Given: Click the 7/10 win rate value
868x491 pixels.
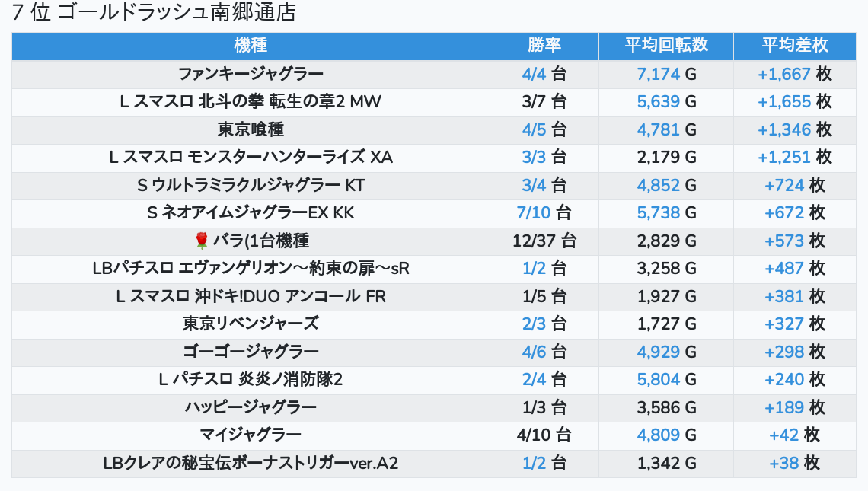Looking at the screenshot, I should [533, 213].
